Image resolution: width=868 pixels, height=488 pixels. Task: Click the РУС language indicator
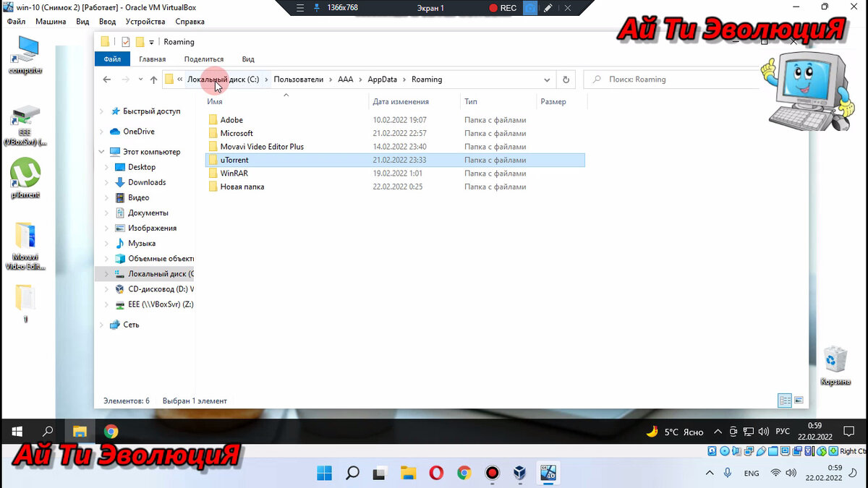(x=783, y=432)
